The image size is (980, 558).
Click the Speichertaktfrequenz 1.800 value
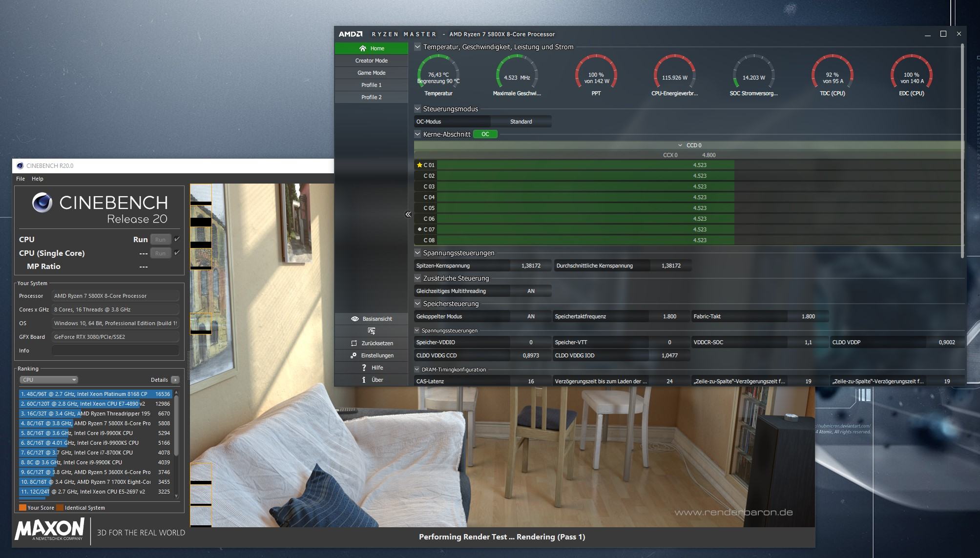click(669, 316)
